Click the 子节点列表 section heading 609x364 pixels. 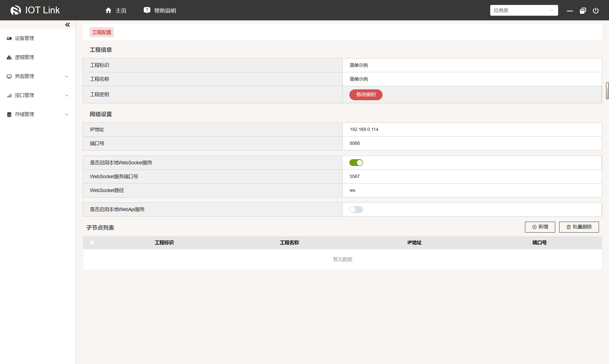(100, 228)
